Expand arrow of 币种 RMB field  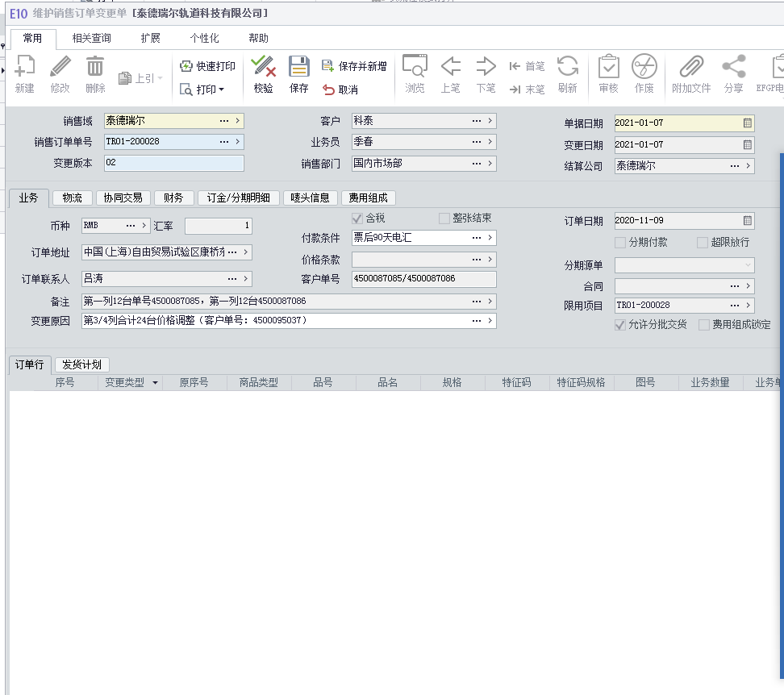(x=144, y=225)
